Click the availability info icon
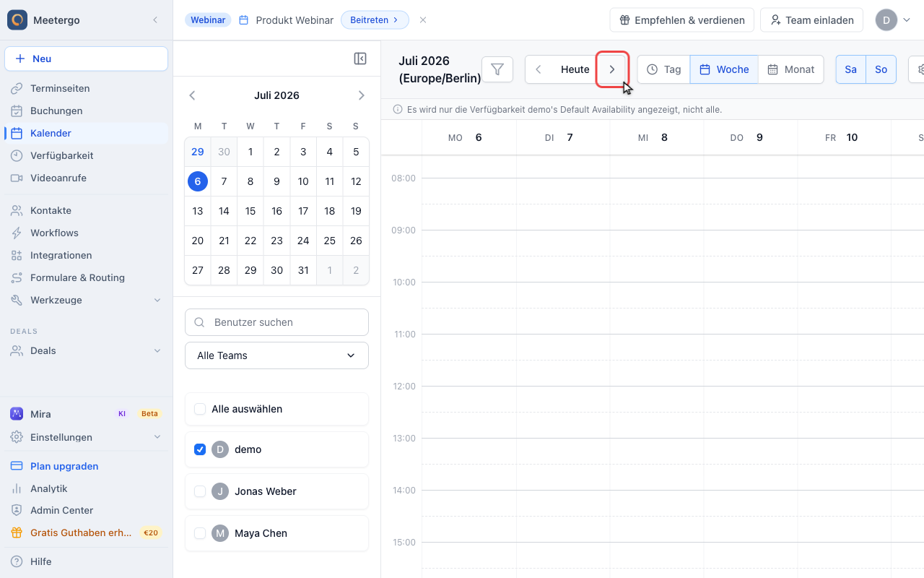 397,110
